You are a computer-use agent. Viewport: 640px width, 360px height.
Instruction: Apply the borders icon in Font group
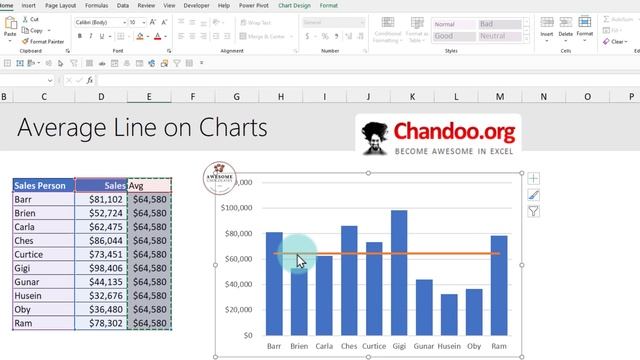(120, 36)
